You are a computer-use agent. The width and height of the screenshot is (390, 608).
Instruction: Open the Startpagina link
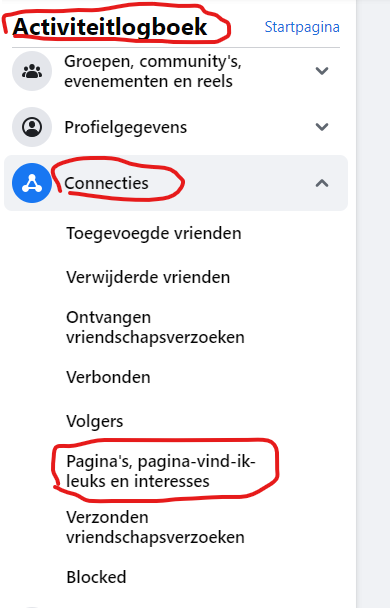pos(302,27)
